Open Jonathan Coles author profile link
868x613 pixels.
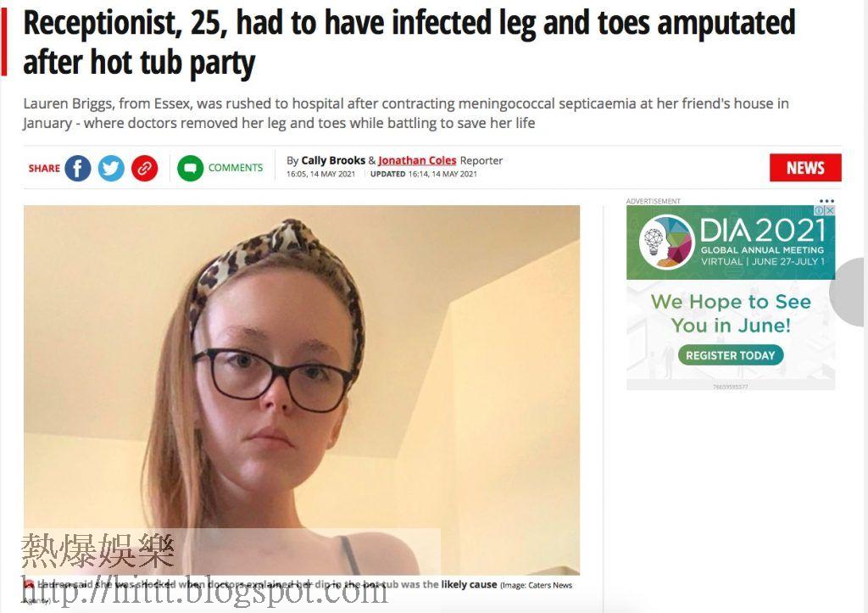click(x=417, y=160)
